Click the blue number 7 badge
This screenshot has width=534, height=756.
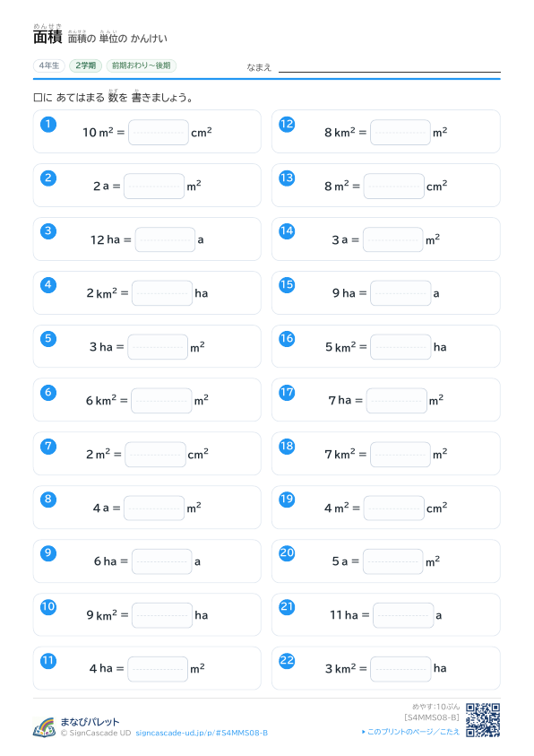pyautogui.click(x=48, y=446)
